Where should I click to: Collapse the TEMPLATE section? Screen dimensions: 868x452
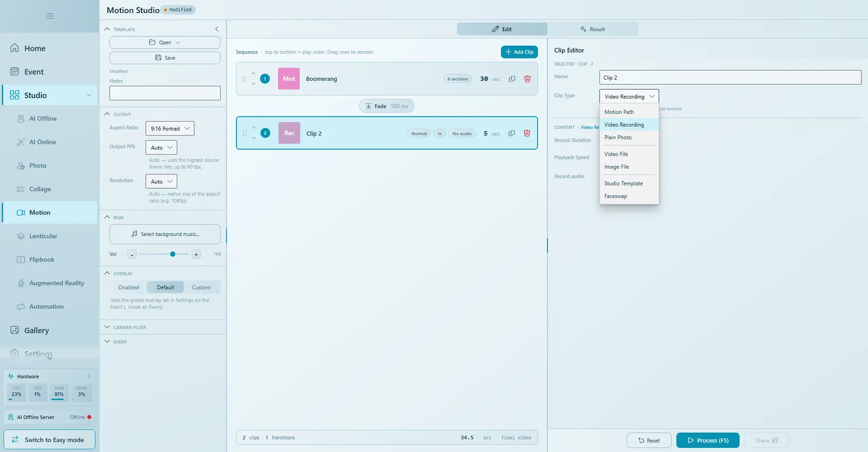click(107, 29)
